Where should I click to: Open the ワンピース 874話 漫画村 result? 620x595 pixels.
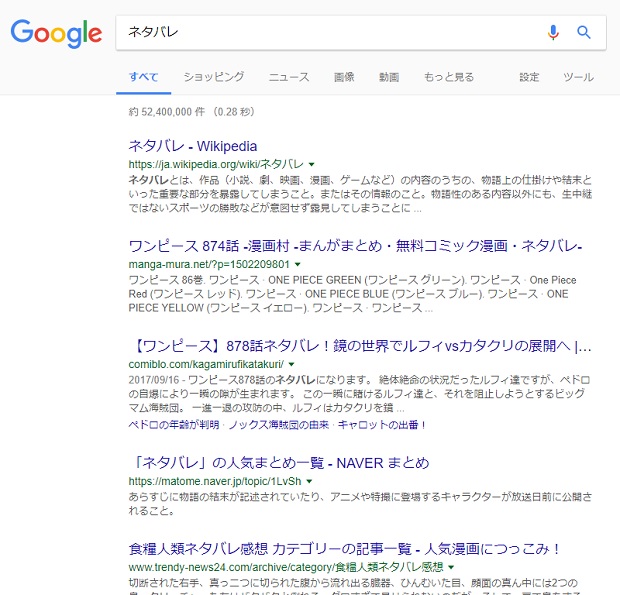(355, 246)
